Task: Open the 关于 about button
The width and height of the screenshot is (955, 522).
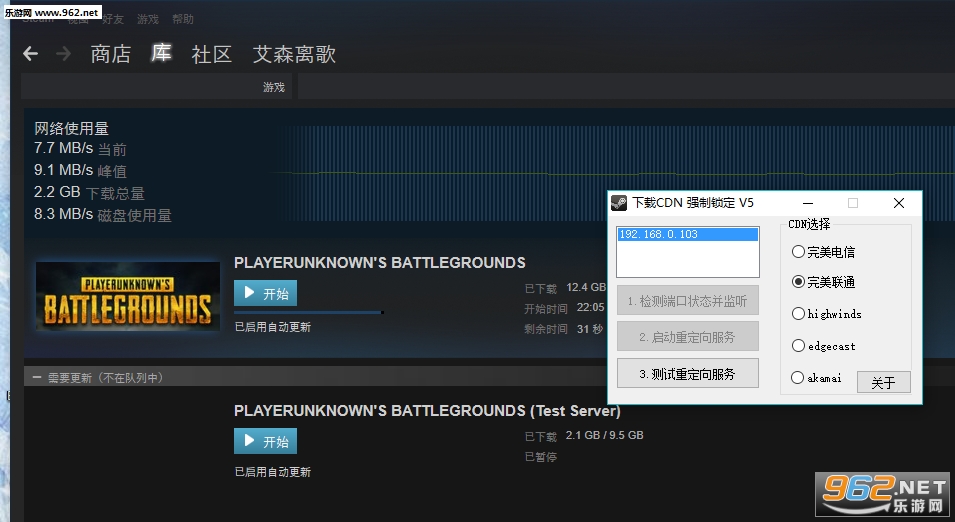Action: point(884,383)
